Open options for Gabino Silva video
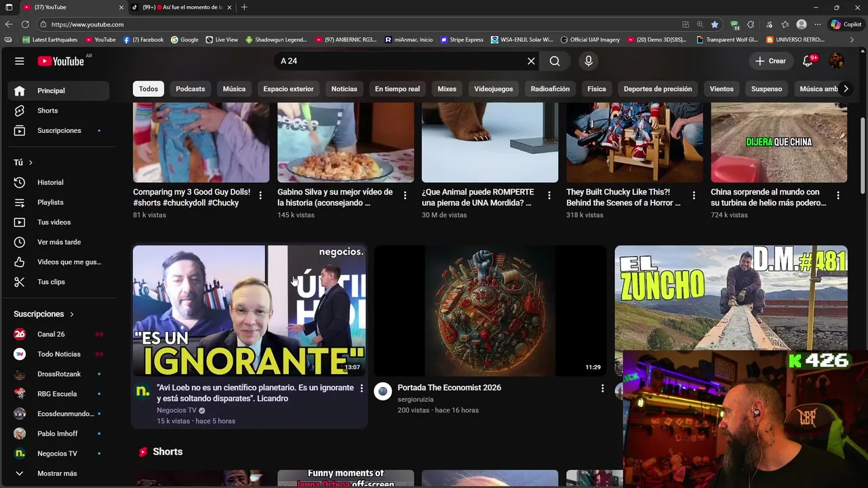This screenshot has width=868, height=488. (405, 195)
